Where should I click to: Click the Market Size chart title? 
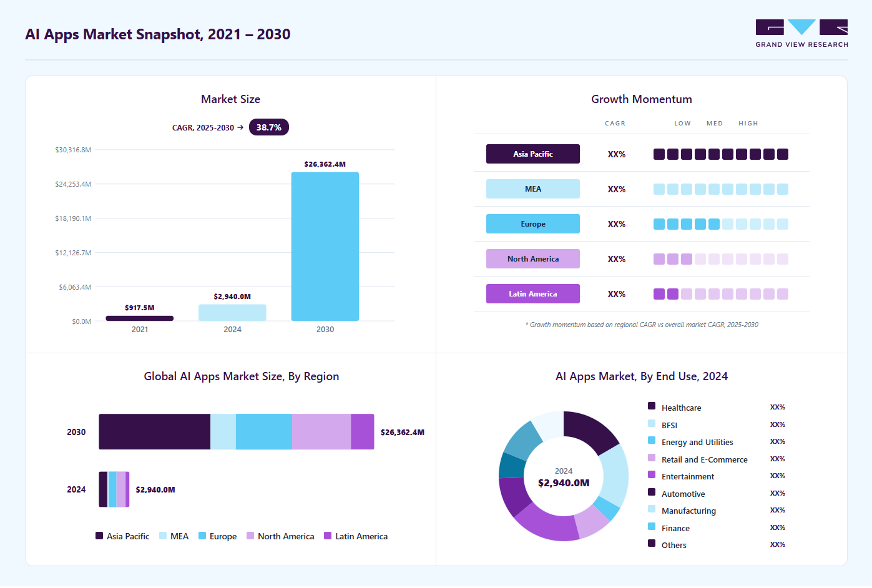point(230,99)
